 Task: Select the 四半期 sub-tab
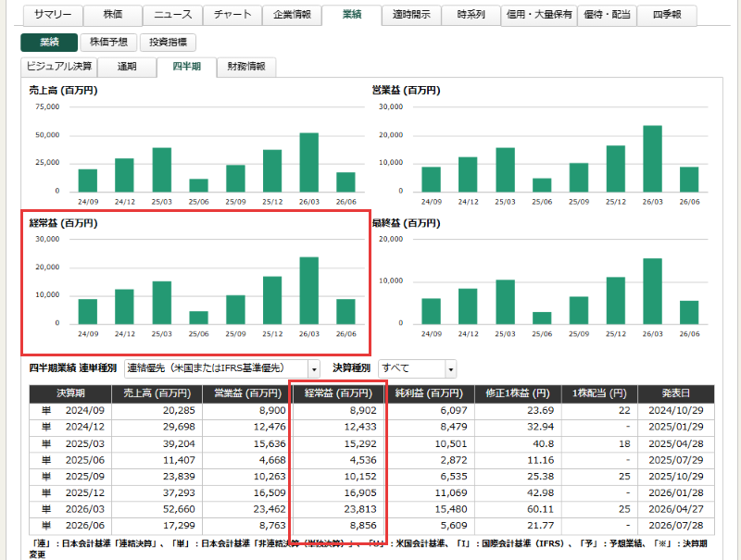tap(187, 67)
